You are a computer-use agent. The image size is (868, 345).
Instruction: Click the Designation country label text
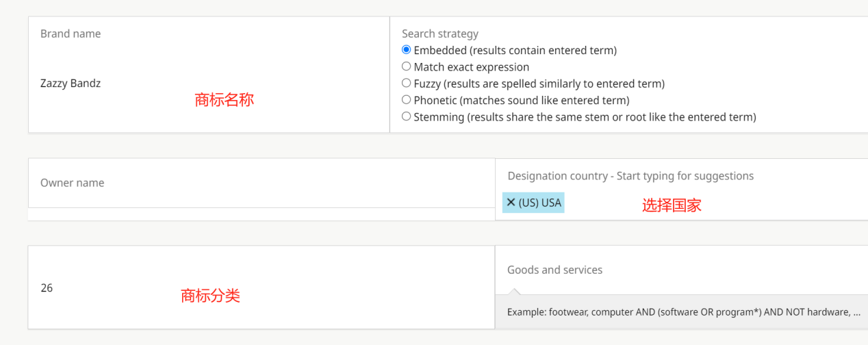click(x=630, y=176)
